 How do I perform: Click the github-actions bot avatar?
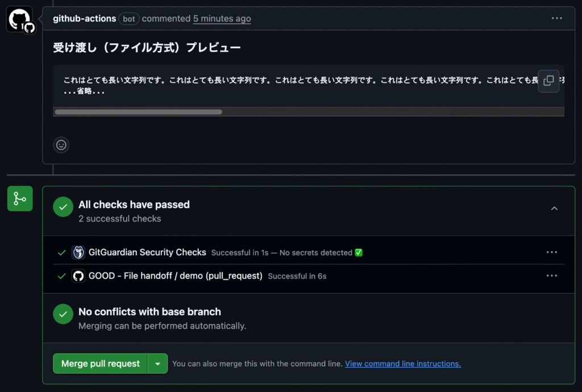point(20,19)
